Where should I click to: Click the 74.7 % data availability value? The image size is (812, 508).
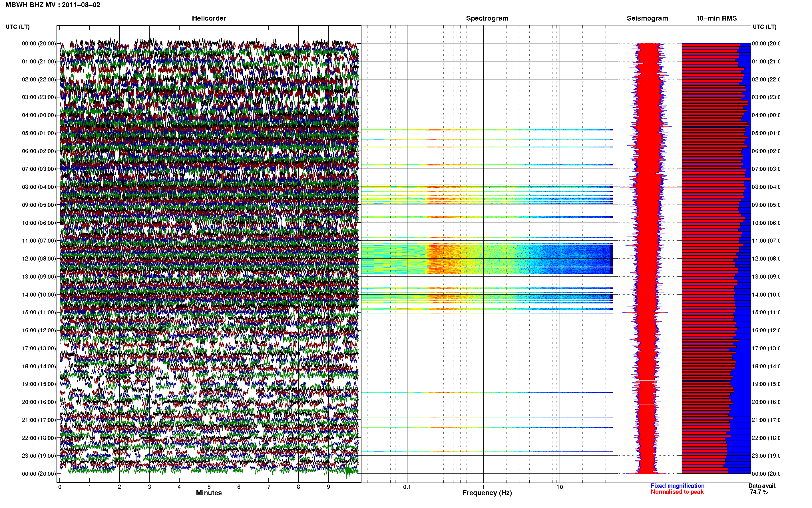coord(759,492)
